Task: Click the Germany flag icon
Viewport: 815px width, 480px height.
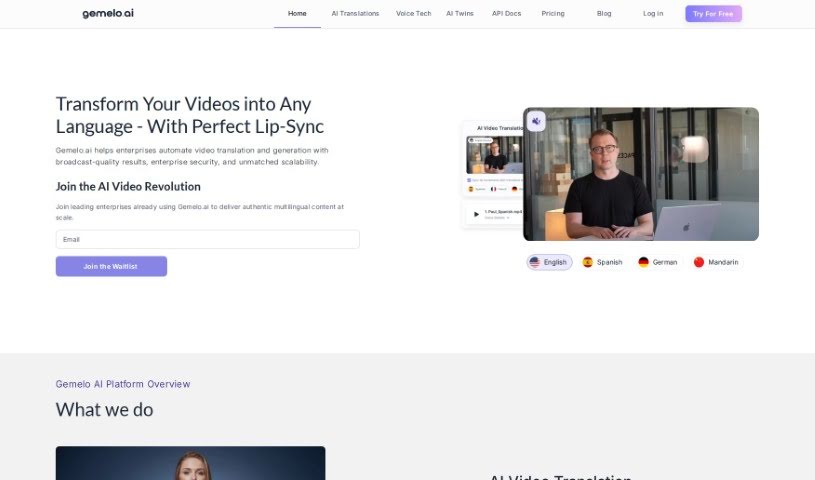Action: point(643,262)
